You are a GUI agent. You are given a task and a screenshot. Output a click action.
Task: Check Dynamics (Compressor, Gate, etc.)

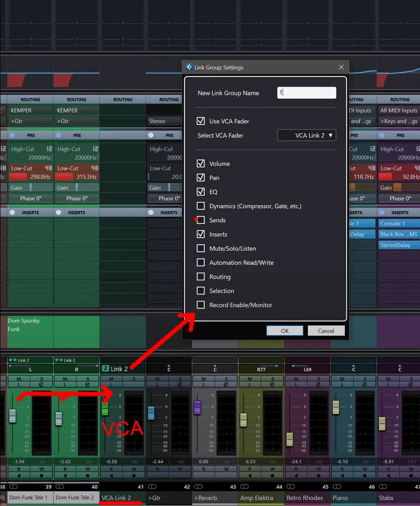click(x=201, y=206)
